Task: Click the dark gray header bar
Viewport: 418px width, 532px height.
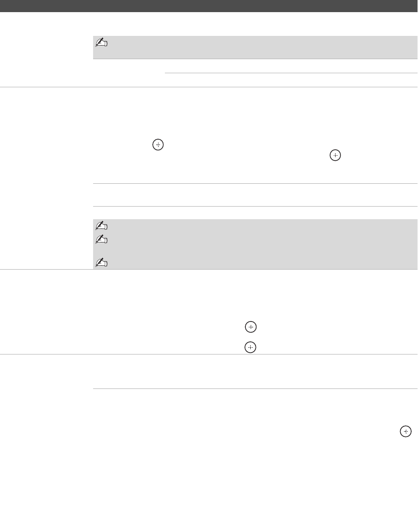Action: pyautogui.click(x=209, y=6)
